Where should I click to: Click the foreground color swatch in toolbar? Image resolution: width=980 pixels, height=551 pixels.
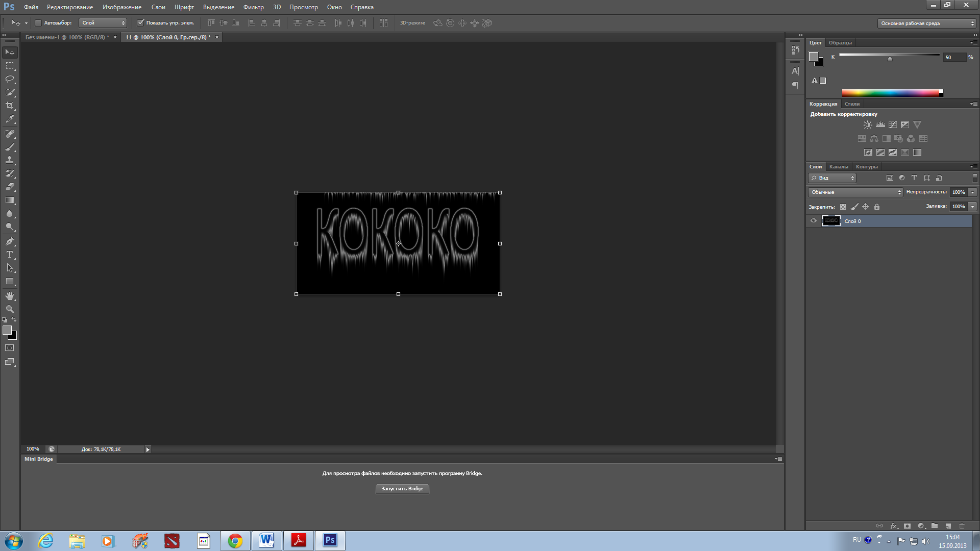click(x=7, y=330)
